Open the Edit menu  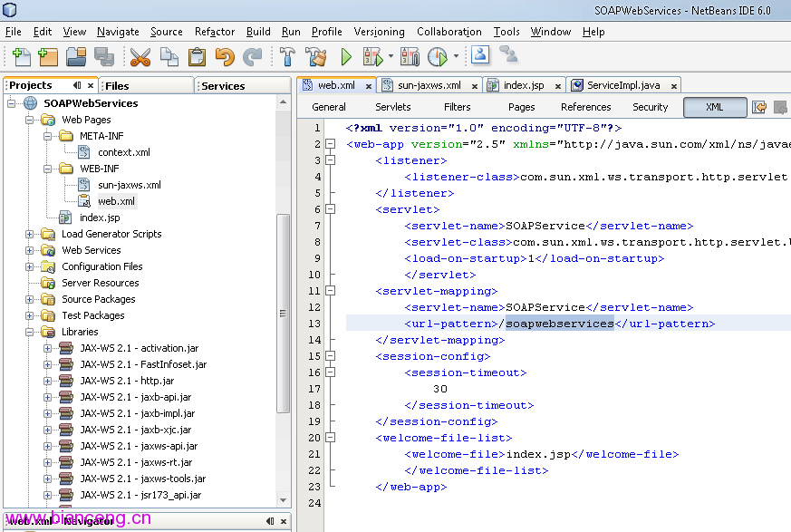click(43, 32)
